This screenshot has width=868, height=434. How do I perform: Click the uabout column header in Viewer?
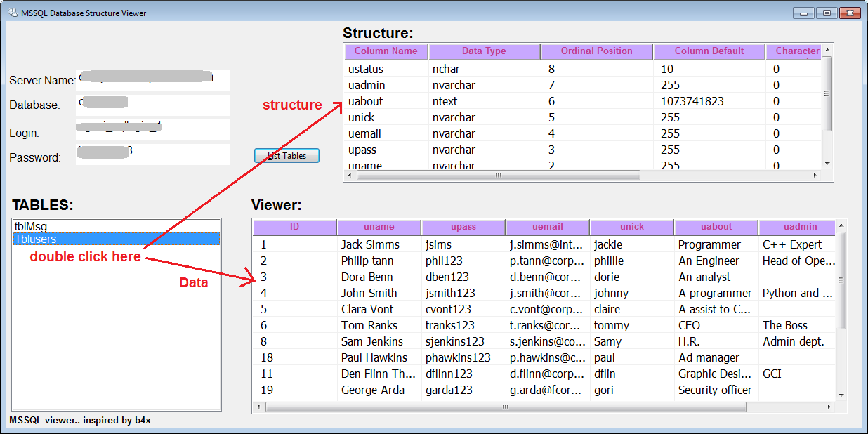click(x=716, y=227)
